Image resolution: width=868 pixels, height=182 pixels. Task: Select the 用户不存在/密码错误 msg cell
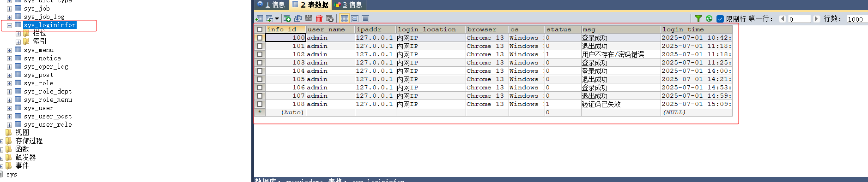[x=621, y=54]
